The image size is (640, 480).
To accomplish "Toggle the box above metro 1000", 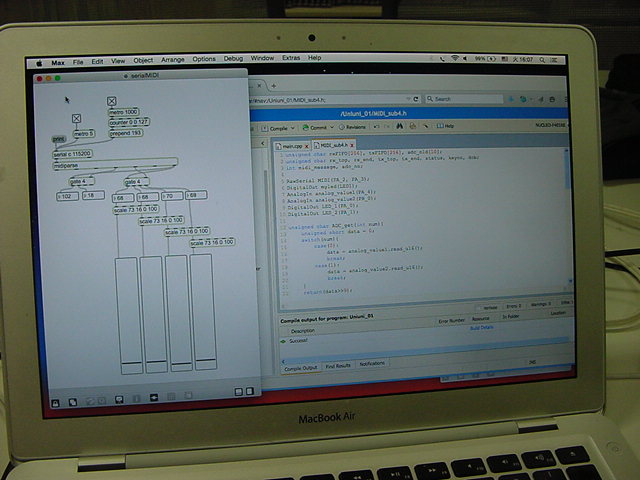I will click(111, 101).
